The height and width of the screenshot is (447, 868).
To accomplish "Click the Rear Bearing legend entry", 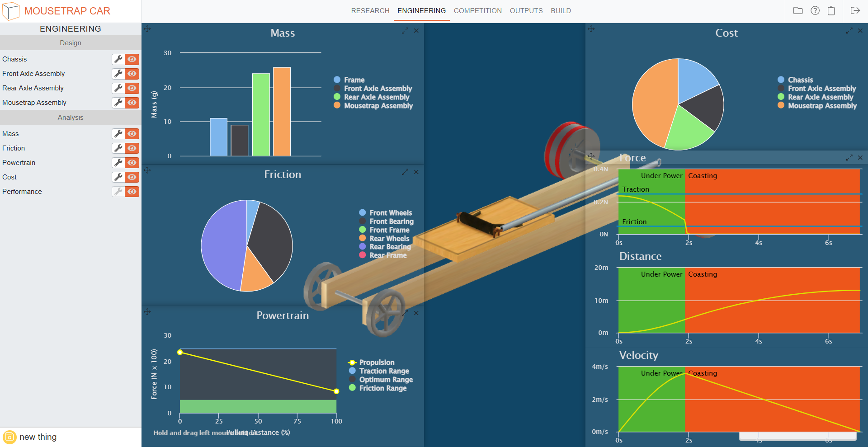I will tap(390, 247).
